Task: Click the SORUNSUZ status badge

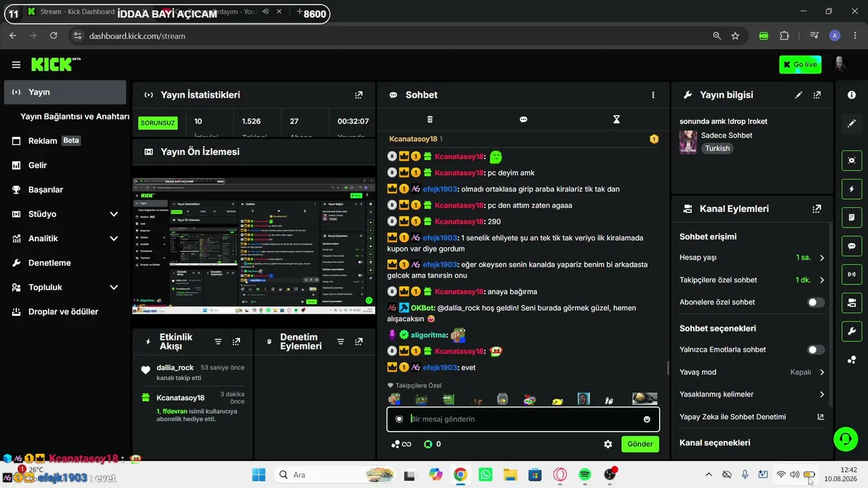Action: 158,123
